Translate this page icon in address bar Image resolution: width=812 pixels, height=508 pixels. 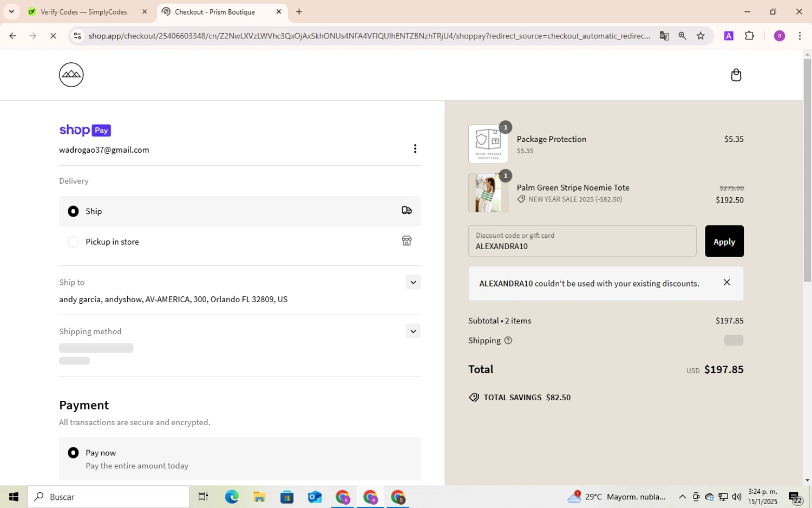pos(664,36)
